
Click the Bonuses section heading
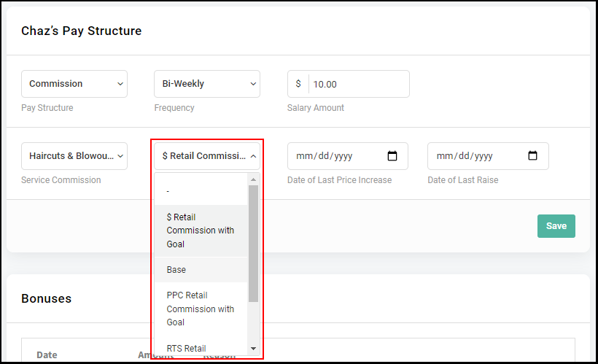46,298
